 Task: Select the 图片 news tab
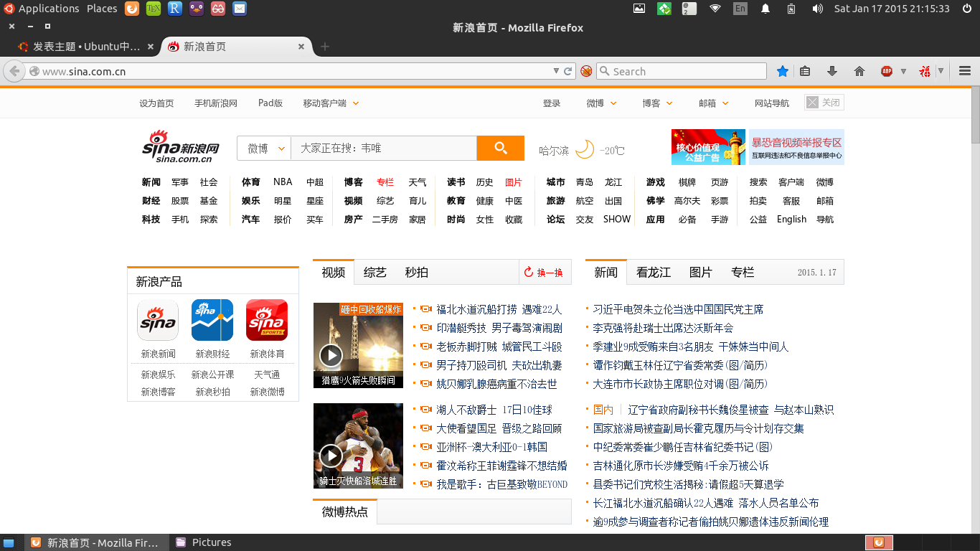click(x=701, y=273)
